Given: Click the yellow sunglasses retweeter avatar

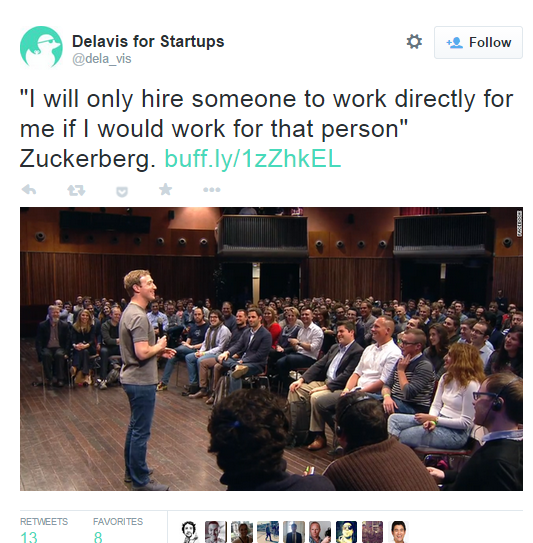Looking at the screenshot, I should click(x=346, y=532).
